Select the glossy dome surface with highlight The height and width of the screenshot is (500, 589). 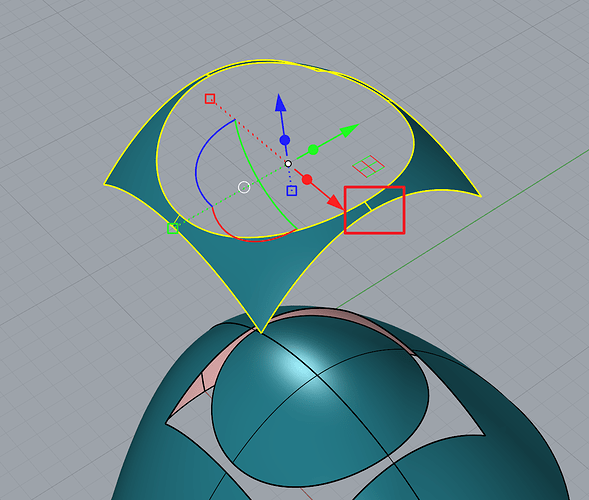coord(319,398)
